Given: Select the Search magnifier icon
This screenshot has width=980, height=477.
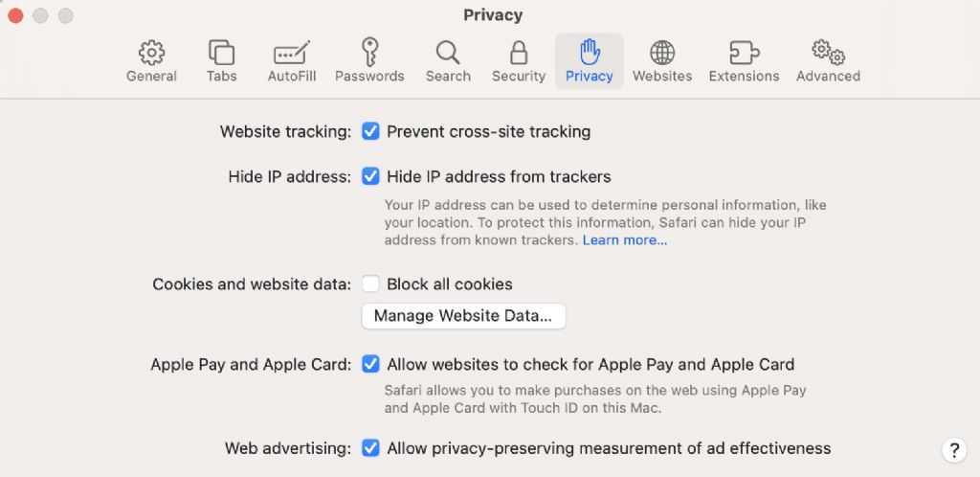Looking at the screenshot, I should click(448, 53).
